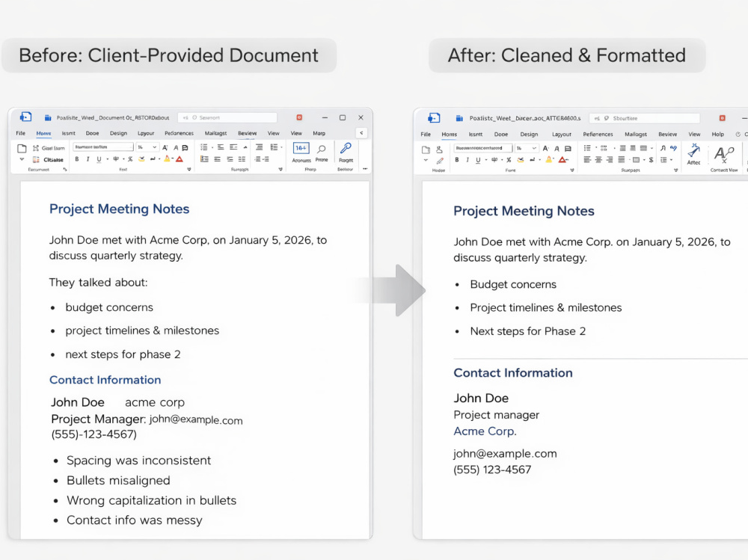Click the blue pen editor icon in Before window
The width and height of the screenshot is (748, 560).
pyautogui.click(x=346, y=148)
